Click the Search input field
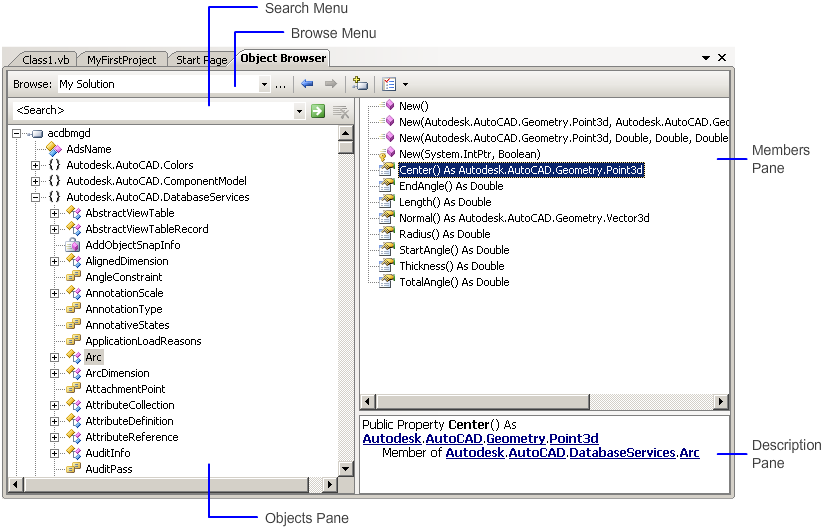 click(153, 111)
